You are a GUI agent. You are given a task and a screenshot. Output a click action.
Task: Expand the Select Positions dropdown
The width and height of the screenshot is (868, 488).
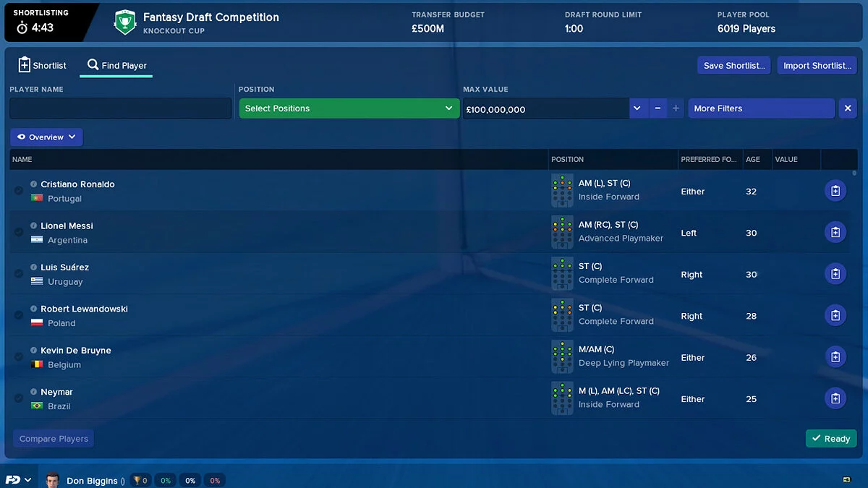point(349,108)
